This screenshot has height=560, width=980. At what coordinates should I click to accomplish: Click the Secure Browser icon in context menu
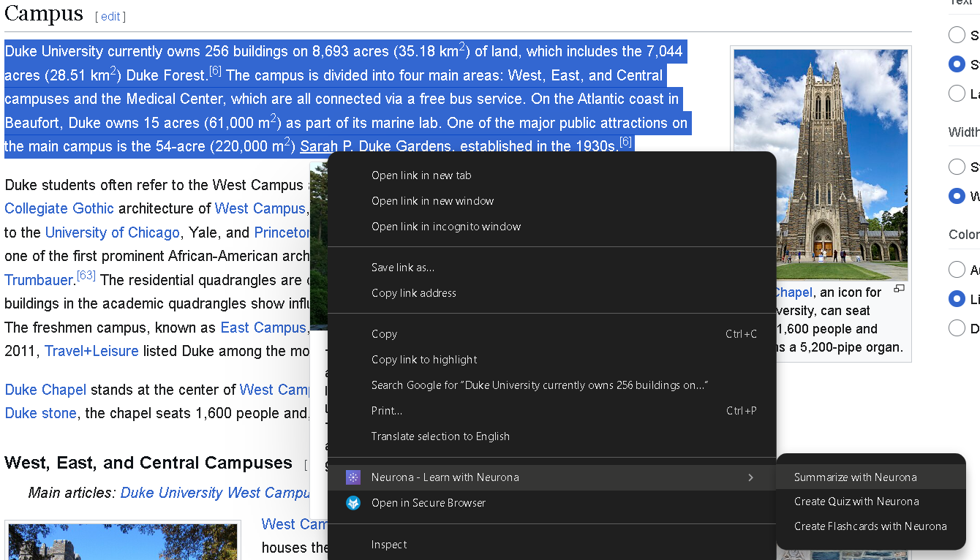point(353,503)
